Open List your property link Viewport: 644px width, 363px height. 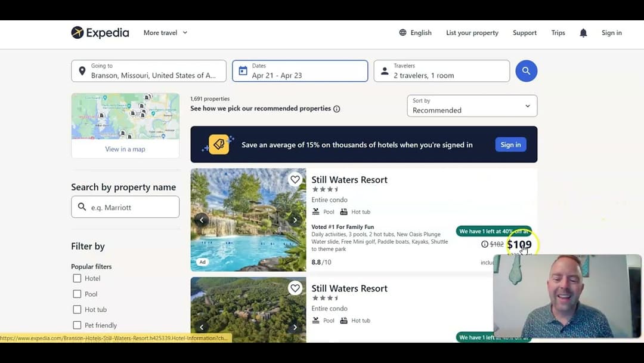472,32
